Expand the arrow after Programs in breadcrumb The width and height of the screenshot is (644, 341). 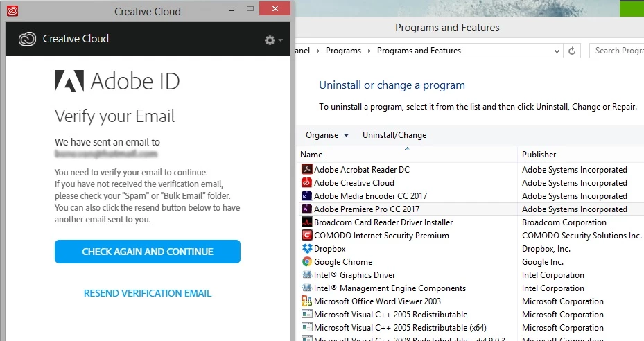click(x=369, y=51)
